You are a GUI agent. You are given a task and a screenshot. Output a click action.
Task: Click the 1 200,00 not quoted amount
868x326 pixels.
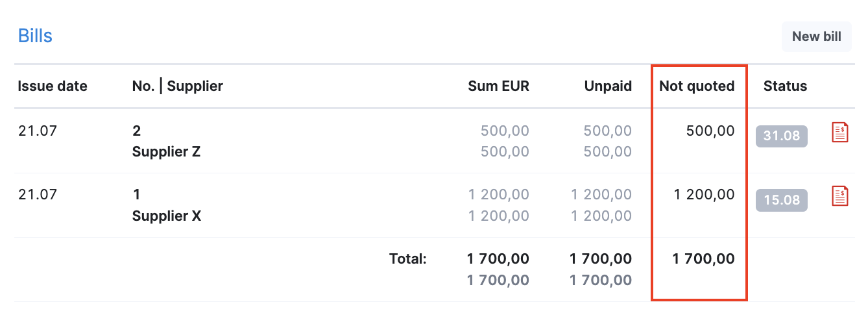(705, 195)
